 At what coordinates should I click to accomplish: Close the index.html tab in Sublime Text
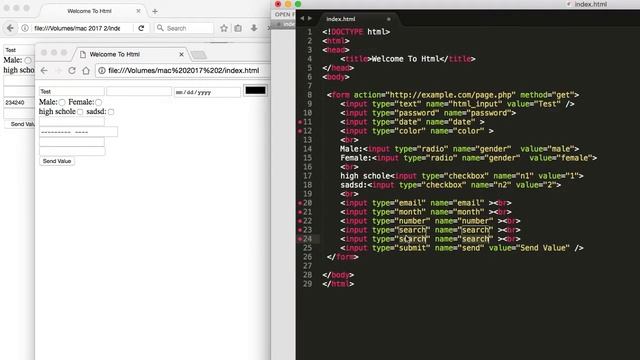(x=389, y=19)
